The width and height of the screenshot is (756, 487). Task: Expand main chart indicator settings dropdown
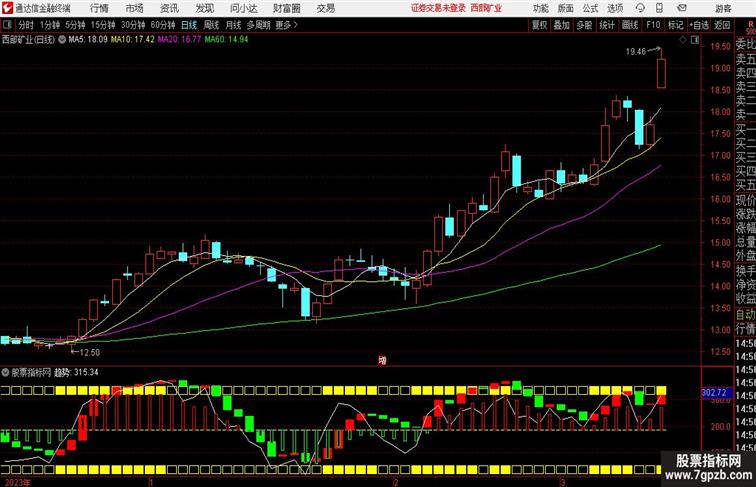click(62, 40)
